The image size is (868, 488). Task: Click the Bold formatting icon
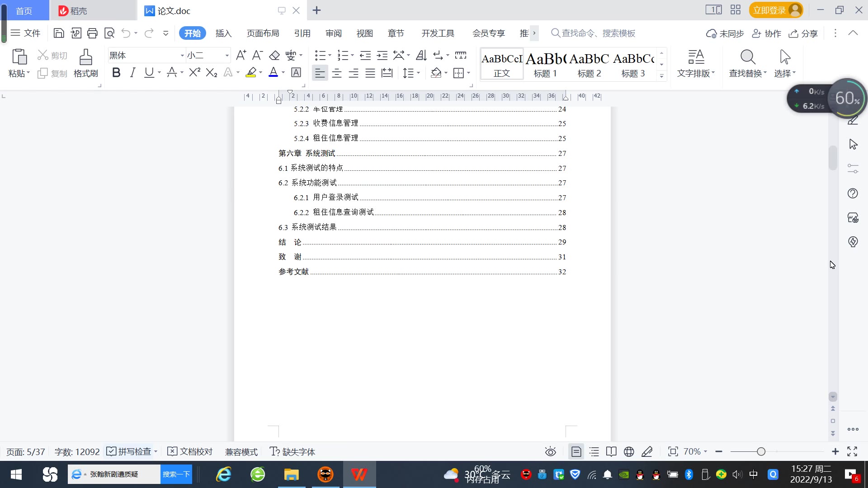(116, 73)
